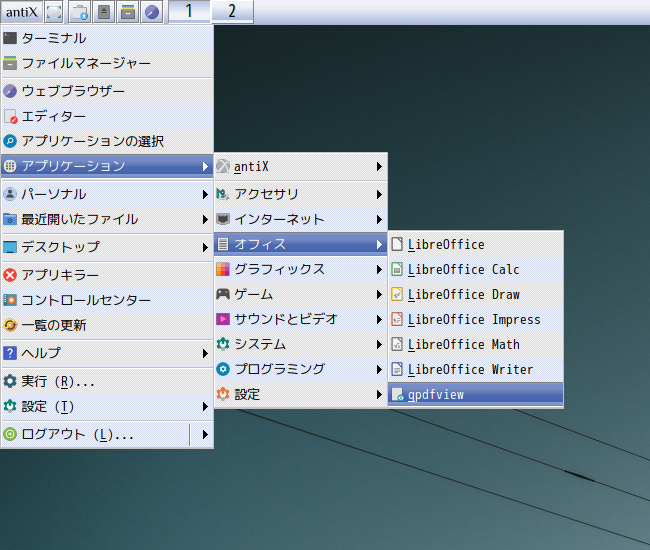
Task: Click the アプリケーション menu item
Action: [107, 166]
